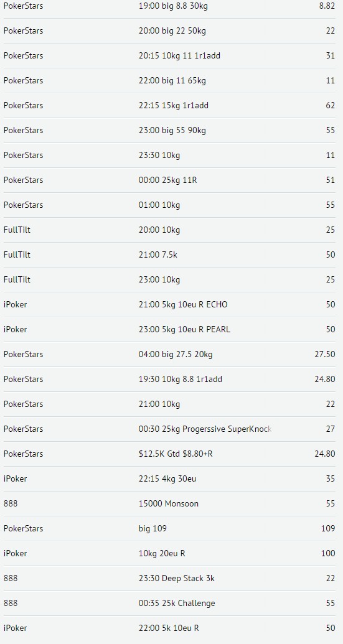Select the 23:00 big 55 90kg tournament
This screenshot has height=644, width=343.
(169, 130)
